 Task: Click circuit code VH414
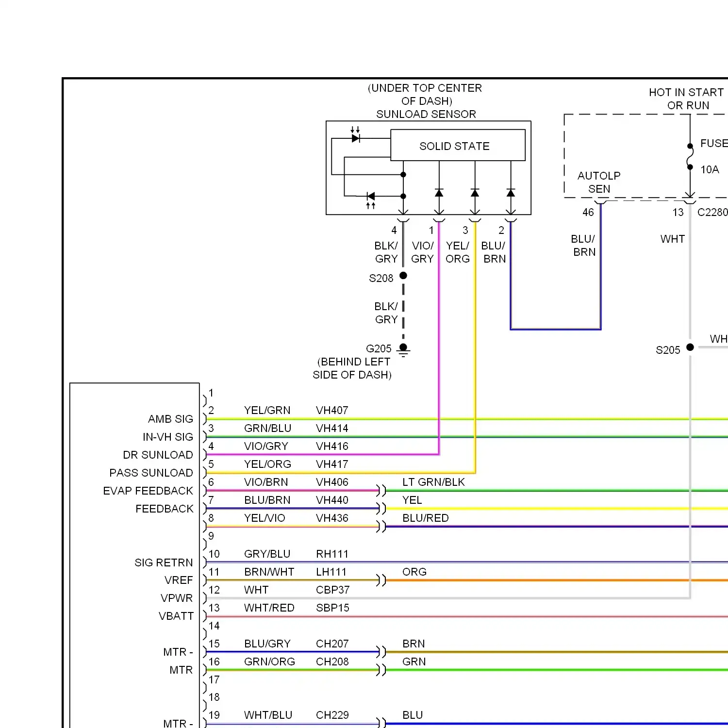[332, 428]
